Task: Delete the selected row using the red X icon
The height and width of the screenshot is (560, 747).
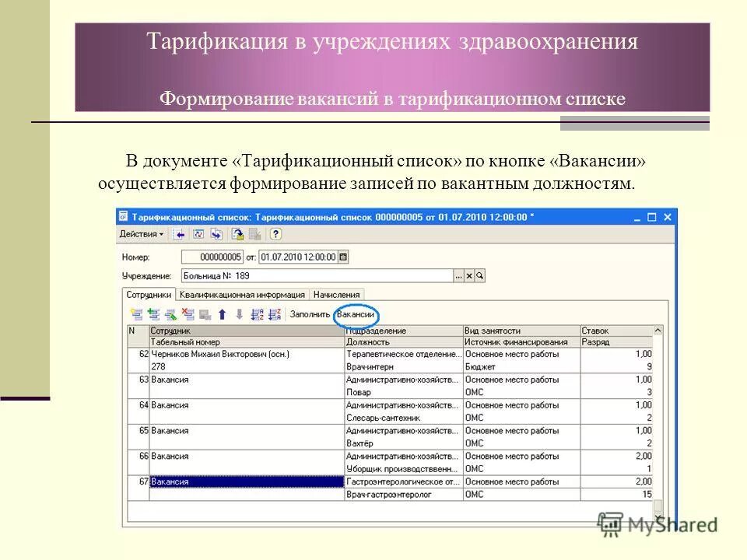Action: click(x=188, y=315)
